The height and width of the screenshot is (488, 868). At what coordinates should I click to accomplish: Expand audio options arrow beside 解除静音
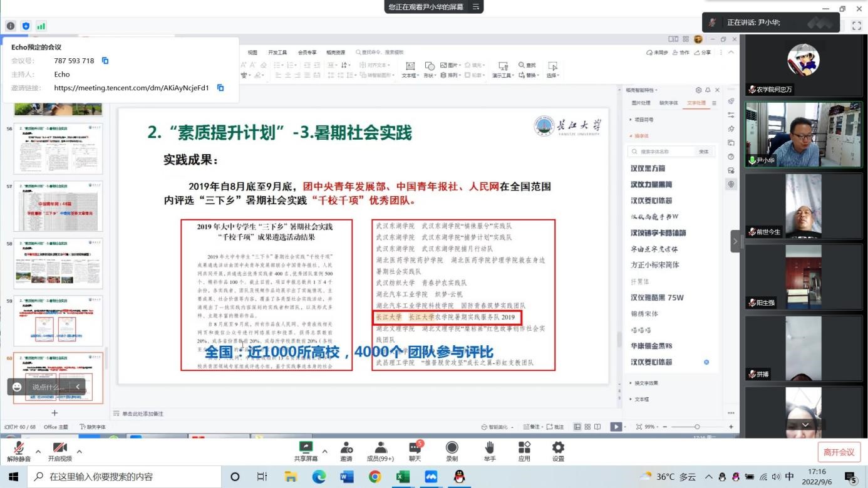click(x=38, y=451)
